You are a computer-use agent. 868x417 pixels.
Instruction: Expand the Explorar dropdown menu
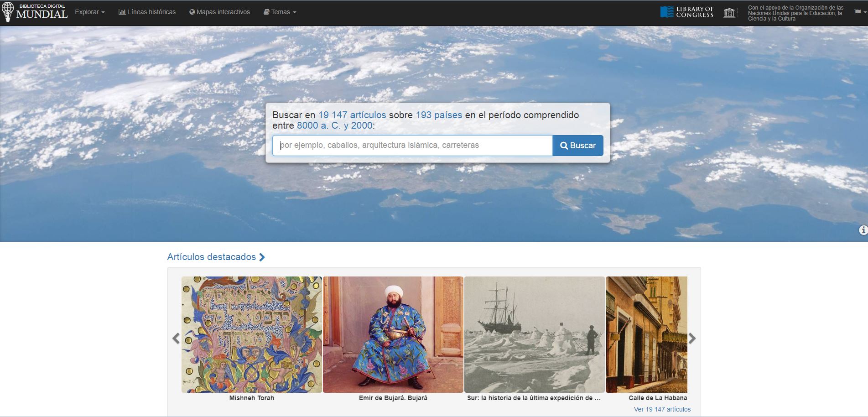89,12
